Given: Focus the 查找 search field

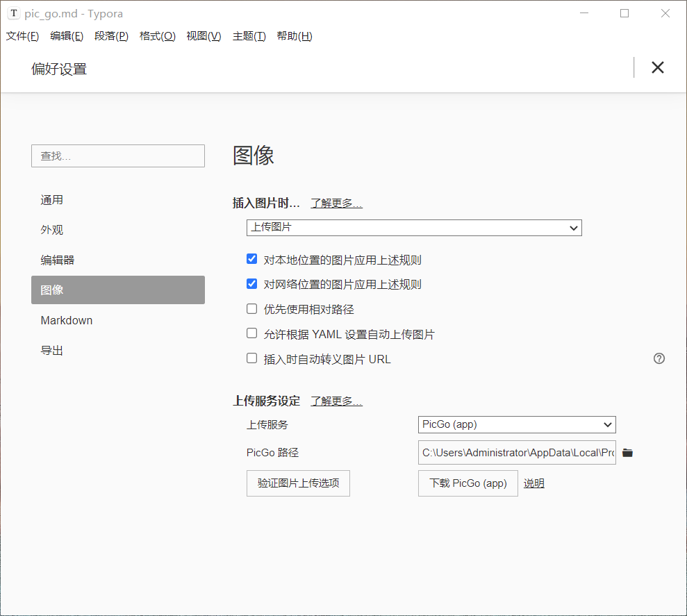Looking at the screenshot, I should click(x=118, y=156).
